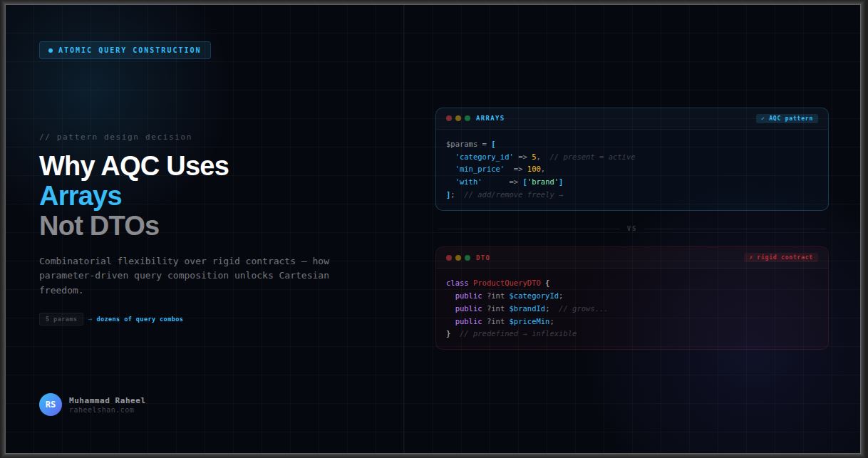Select the RS avatar icon
Screen dimensions: 868x458
tap(50, 404)
